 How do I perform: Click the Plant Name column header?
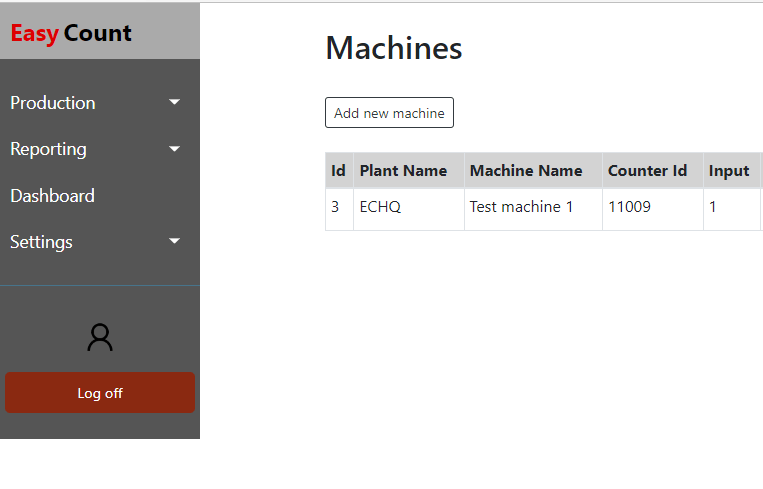coord(409,170)
